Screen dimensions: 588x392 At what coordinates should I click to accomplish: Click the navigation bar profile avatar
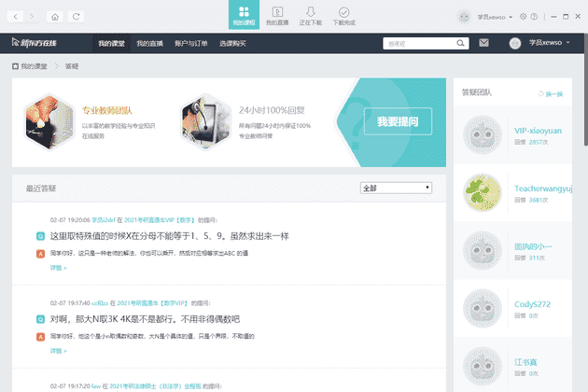[x=515, y=43]
